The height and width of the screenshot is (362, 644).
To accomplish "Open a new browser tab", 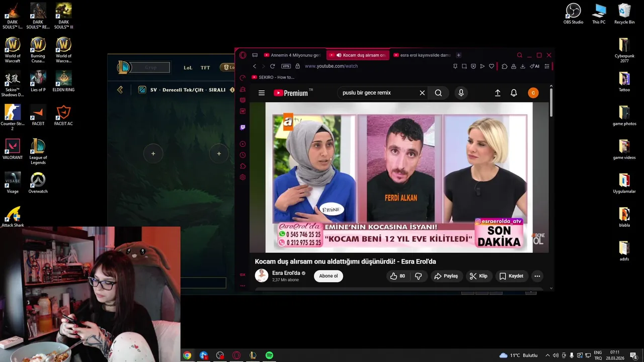I will click(x=458, y=55).
